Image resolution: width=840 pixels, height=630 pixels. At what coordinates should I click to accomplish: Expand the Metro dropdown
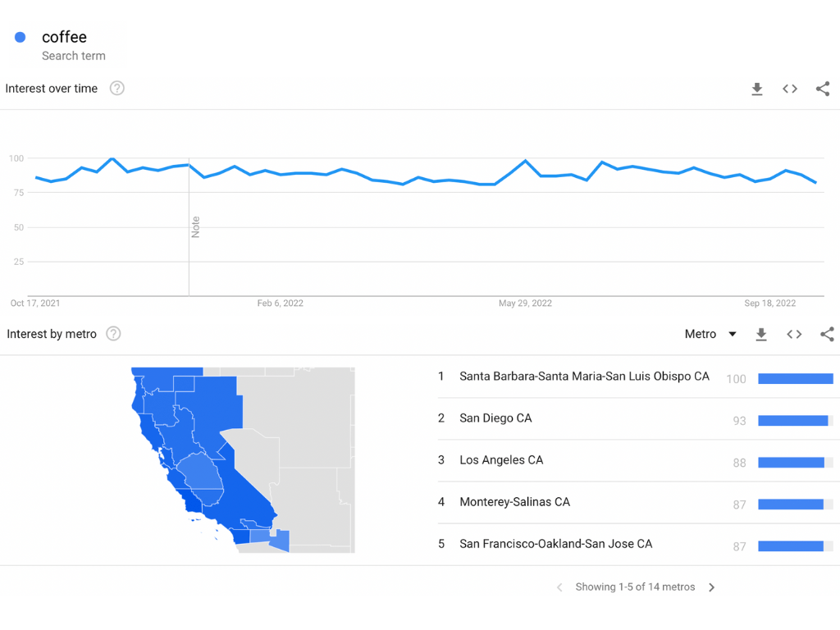(x=710, y=335)
